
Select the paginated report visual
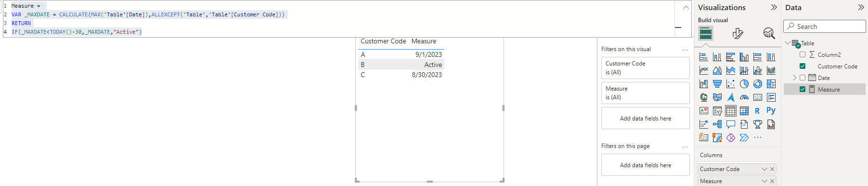[x=771, y=124]
